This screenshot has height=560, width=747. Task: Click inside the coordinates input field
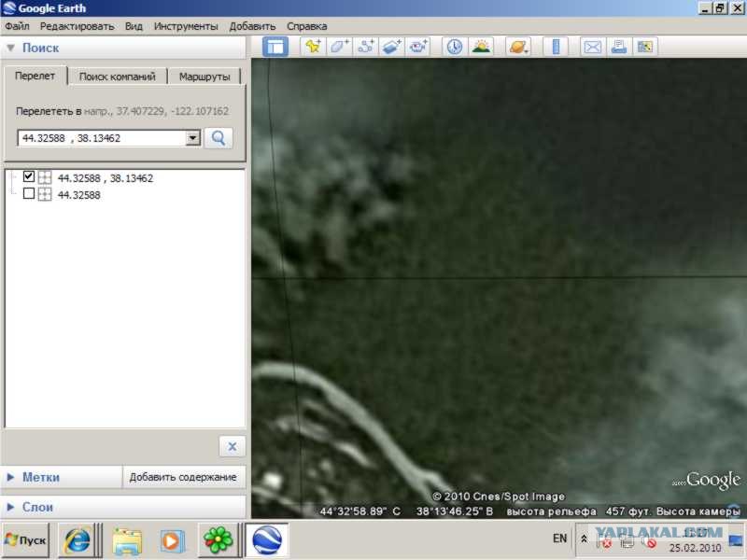[x=102, y=138]
